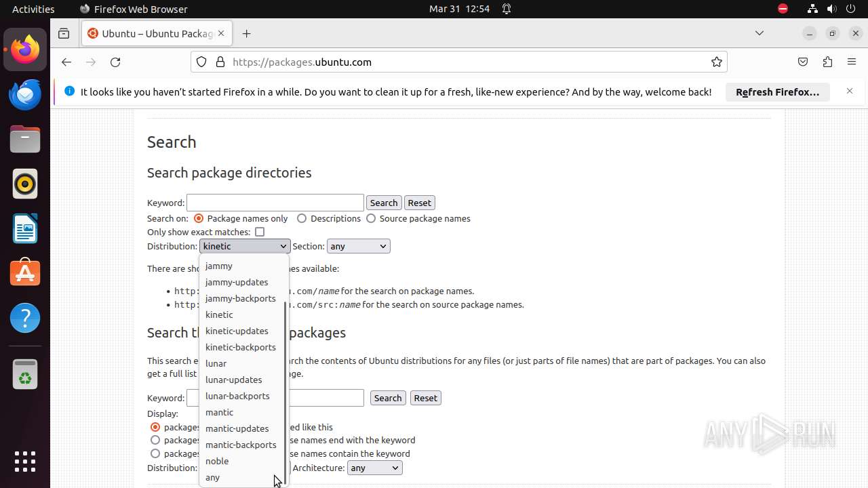Select radio for names containing keyword
The width and height of the screenshot is (868, 488).
[x=155, y=453]
